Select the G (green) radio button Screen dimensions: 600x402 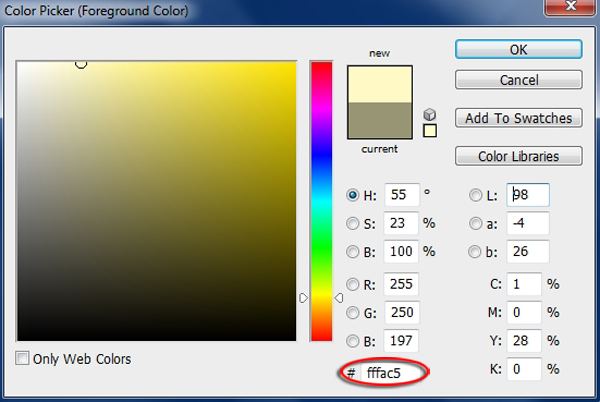coord(352,312)
